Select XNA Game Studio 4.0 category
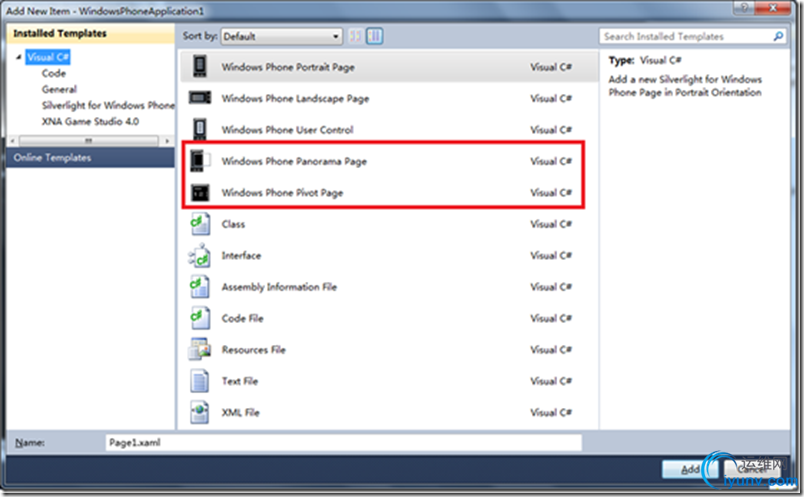Image resolution: width=804 pixels, height=497 pixels. [x=90, y=122]
